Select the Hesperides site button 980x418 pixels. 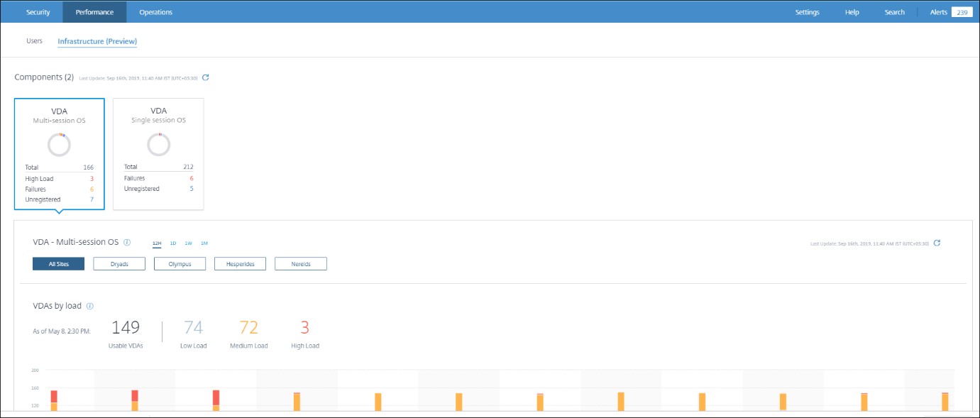click(240, 264)
